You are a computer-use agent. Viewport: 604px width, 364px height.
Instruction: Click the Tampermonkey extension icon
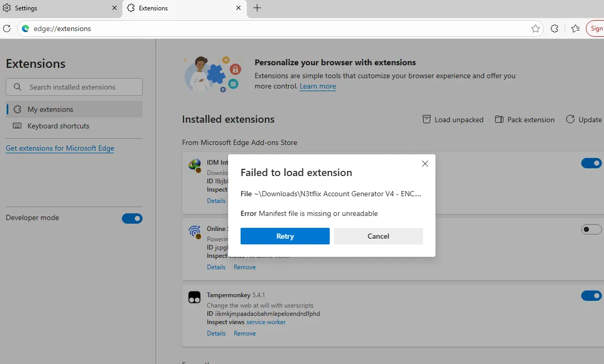pos(194,297)
